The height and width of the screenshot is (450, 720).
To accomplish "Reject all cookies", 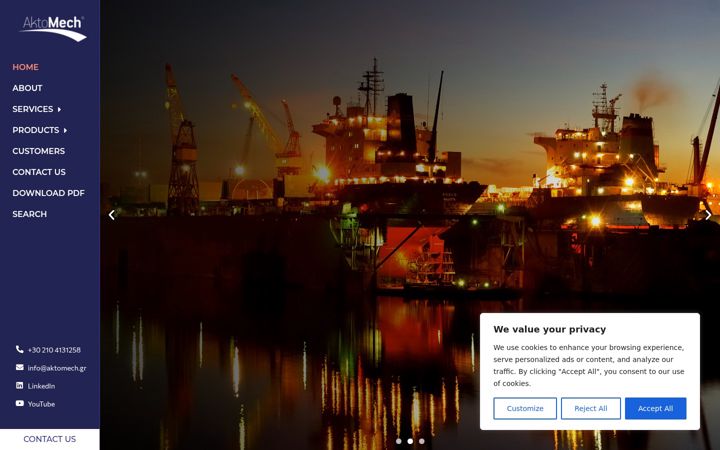I will click(591, 408).
